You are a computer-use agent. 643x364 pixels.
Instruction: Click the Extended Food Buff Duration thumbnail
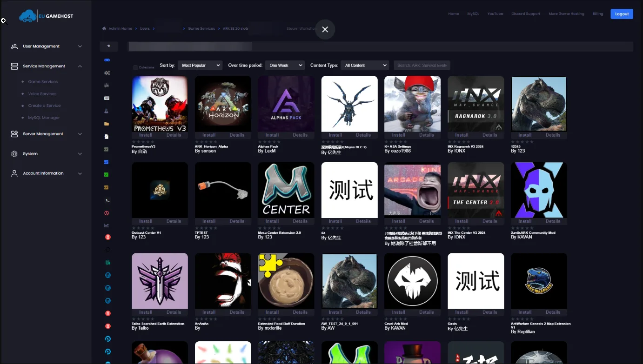(x=286, y=281)
